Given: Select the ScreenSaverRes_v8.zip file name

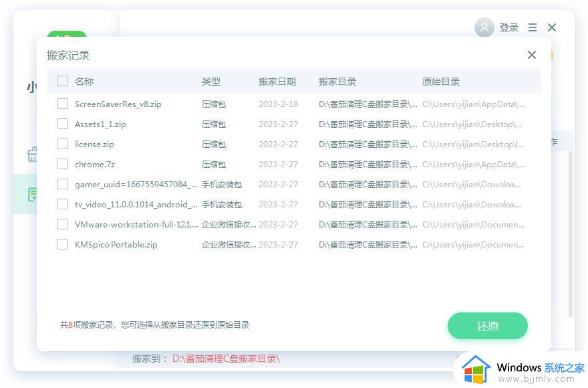Looking at the screenshot, I should pyautogui.click(x=118, y=104).
